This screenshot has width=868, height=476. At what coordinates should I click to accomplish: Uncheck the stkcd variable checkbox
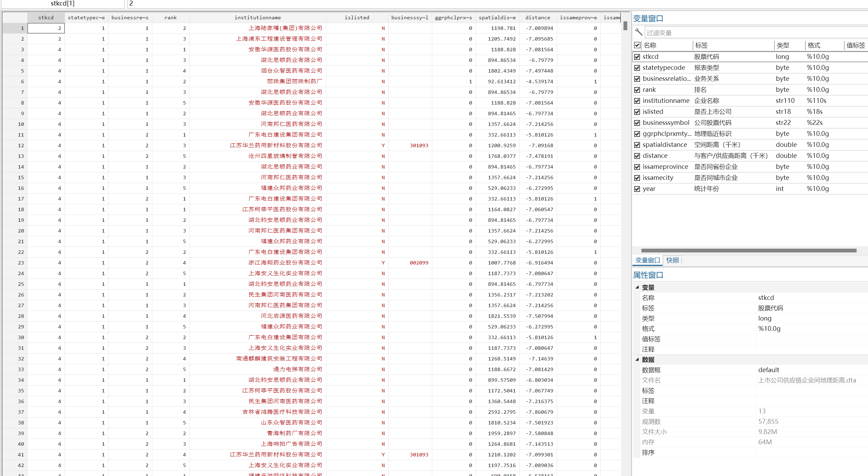[637, 57]
